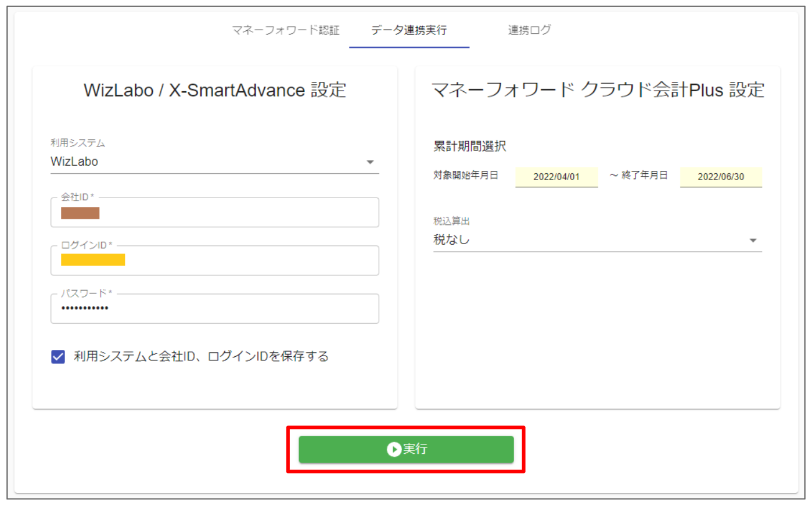
Task: Click the 終了年月日 date field 2022/06/30
Action: (x=721, y=177)
